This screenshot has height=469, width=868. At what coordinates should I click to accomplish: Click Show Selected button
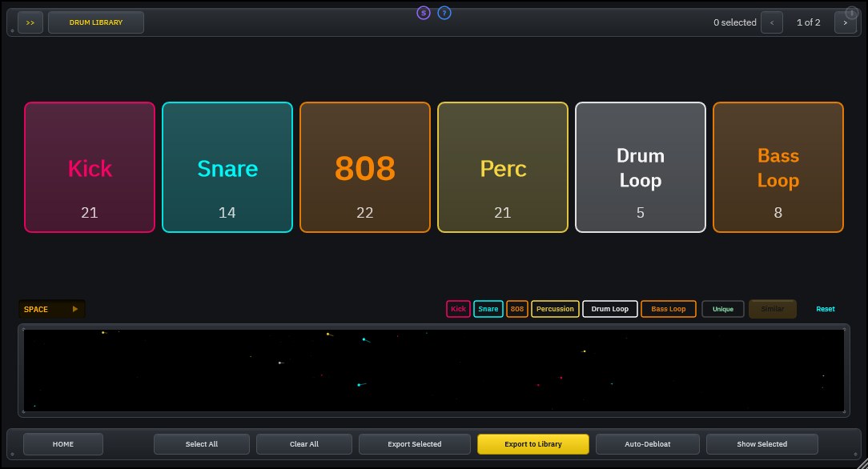(x=762, y=444)
